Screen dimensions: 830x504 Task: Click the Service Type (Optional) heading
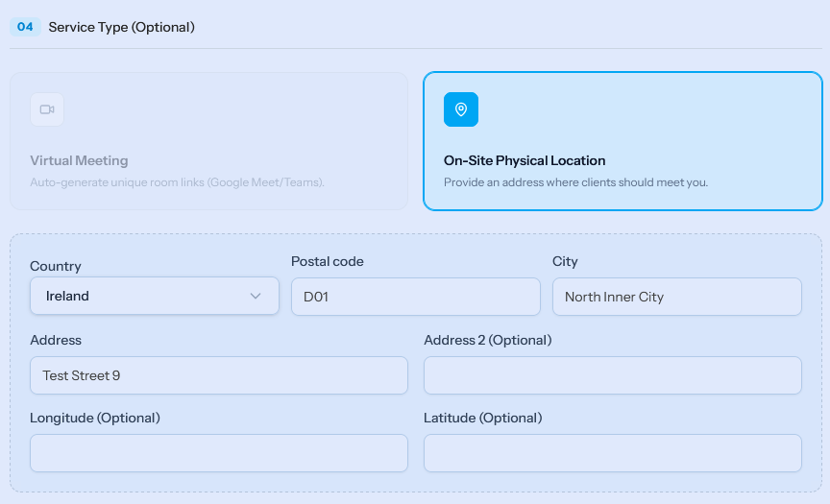[x=122, y=27]
